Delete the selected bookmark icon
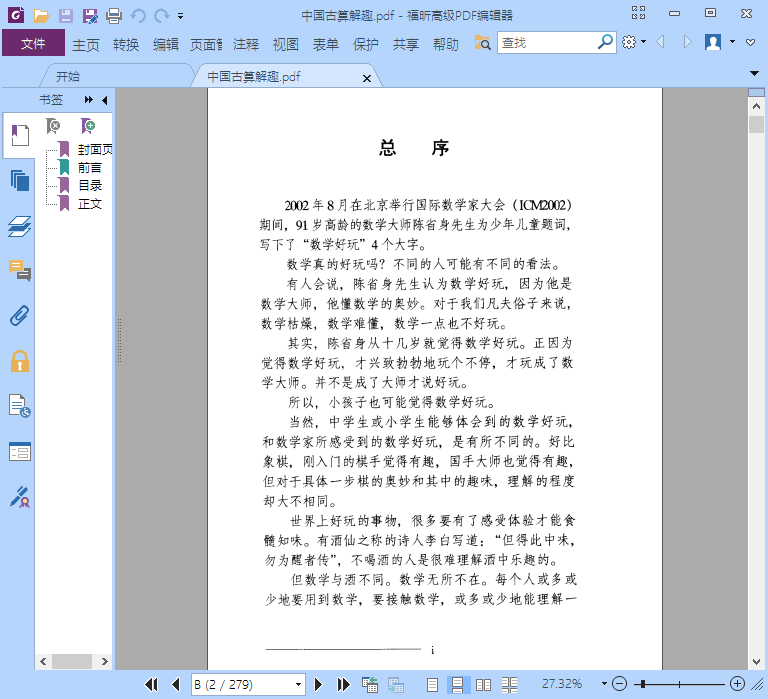Image resolution: width=768 pixels, height=699 pixels. (x=53, y=126)
